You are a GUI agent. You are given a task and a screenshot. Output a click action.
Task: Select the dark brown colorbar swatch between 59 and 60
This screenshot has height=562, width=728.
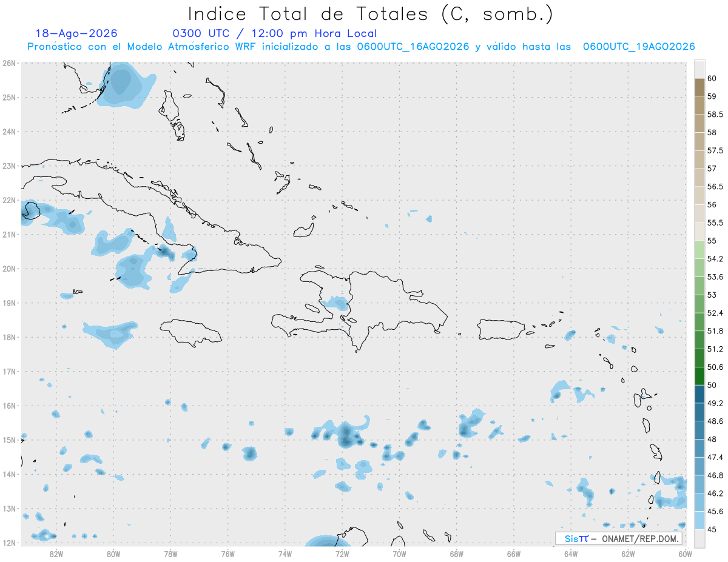tap(699, 87)
